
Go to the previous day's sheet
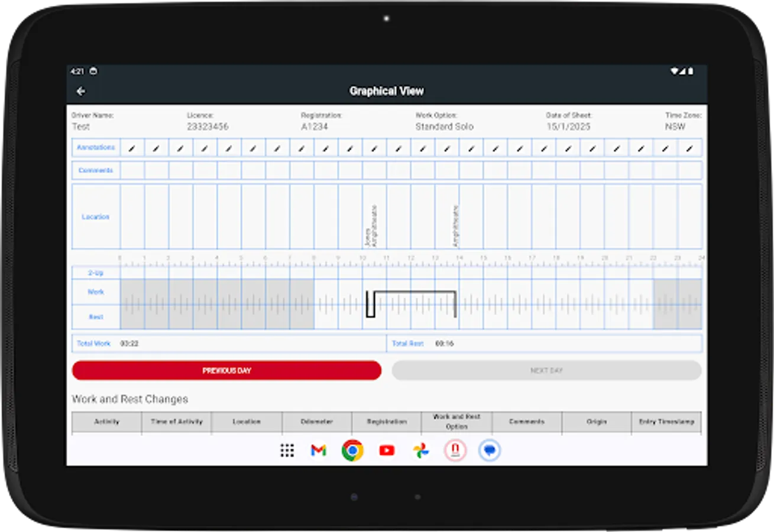click(226, 370)
